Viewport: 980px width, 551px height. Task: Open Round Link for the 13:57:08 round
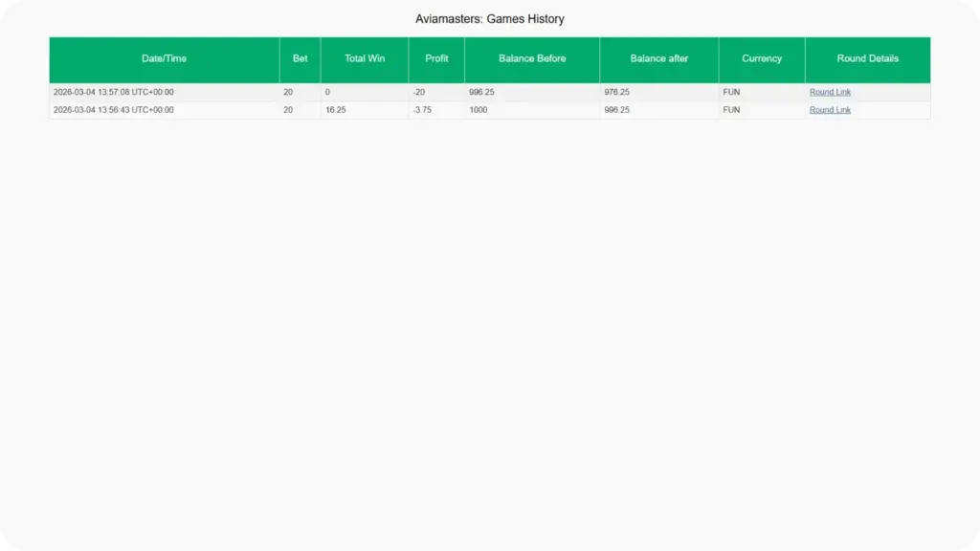830,92
